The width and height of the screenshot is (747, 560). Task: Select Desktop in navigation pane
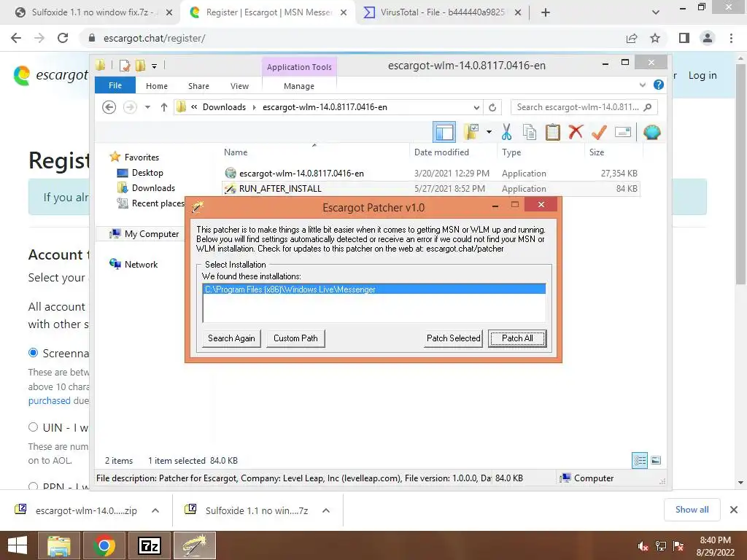pos(147,172)
